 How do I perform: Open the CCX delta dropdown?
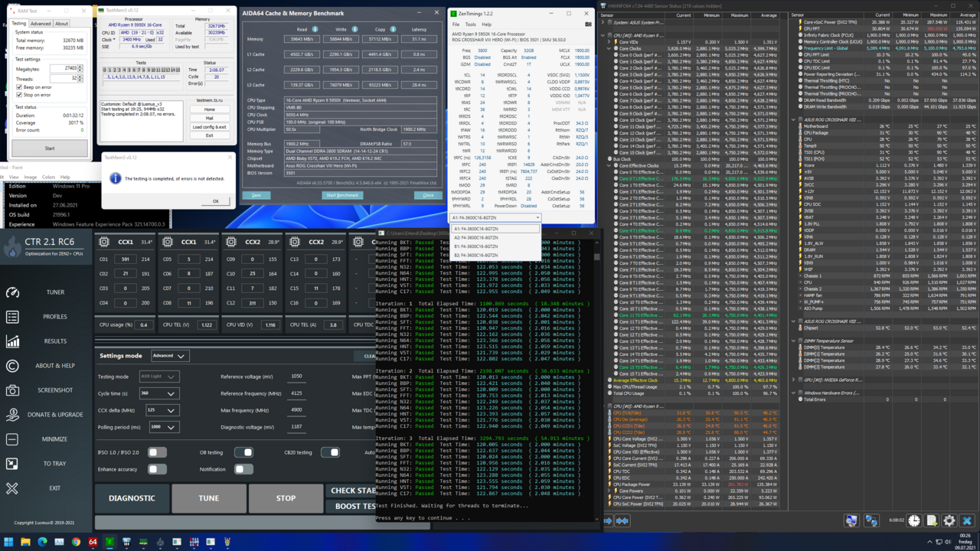click(162, 410)
